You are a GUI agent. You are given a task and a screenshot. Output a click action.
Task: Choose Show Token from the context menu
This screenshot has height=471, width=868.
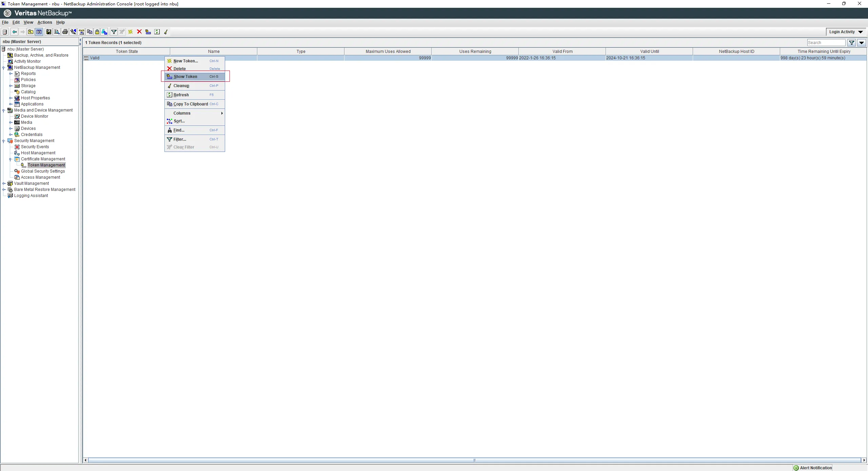pos(186,76)
